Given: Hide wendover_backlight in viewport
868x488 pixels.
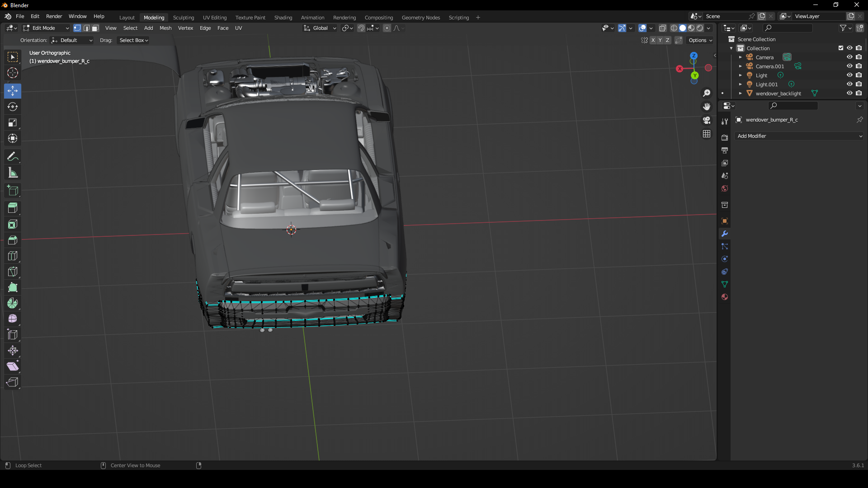Looking at the screenshot, I should [x=849, y=93].
